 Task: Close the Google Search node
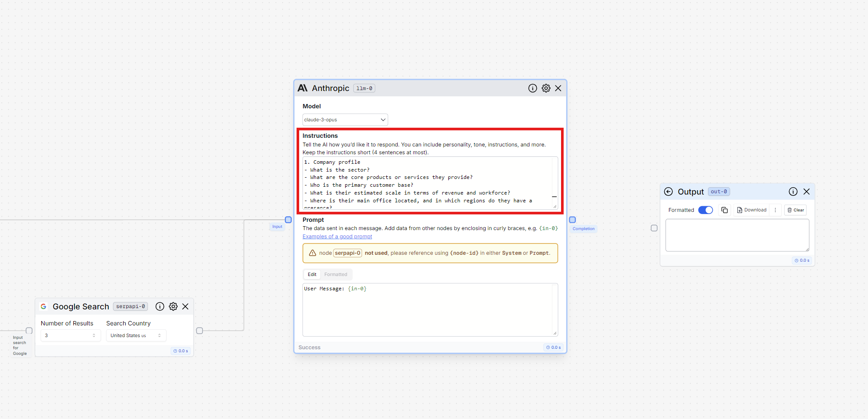[186, 306]
